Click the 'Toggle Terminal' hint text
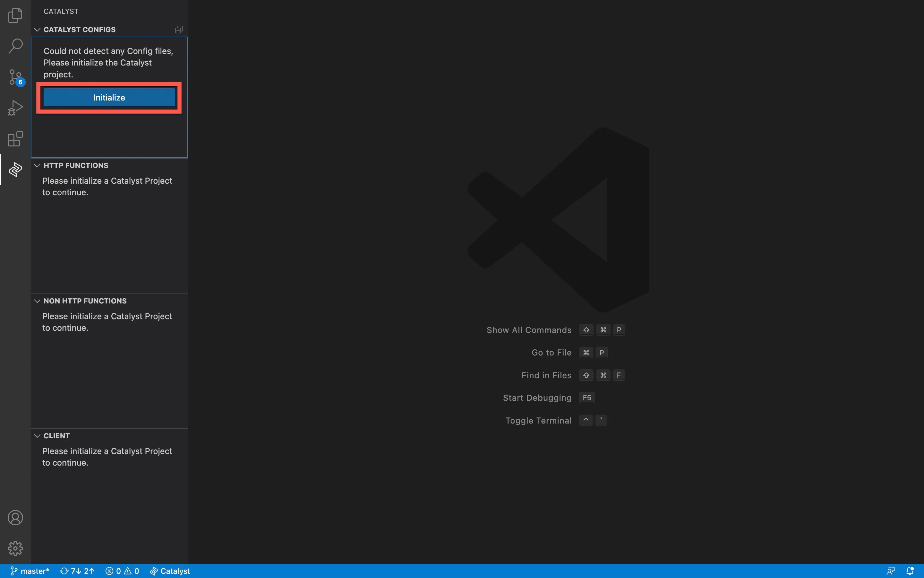 (538, 421)
